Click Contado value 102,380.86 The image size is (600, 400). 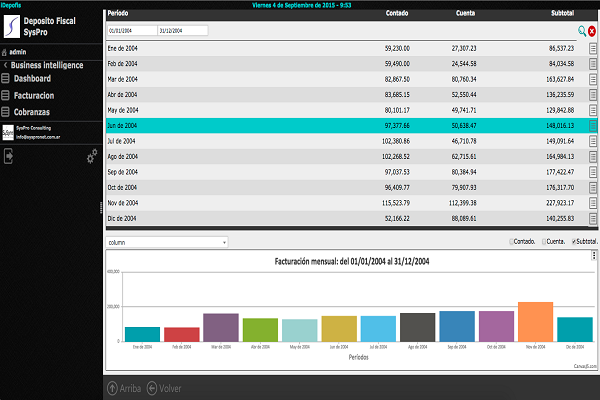point(396,141)
